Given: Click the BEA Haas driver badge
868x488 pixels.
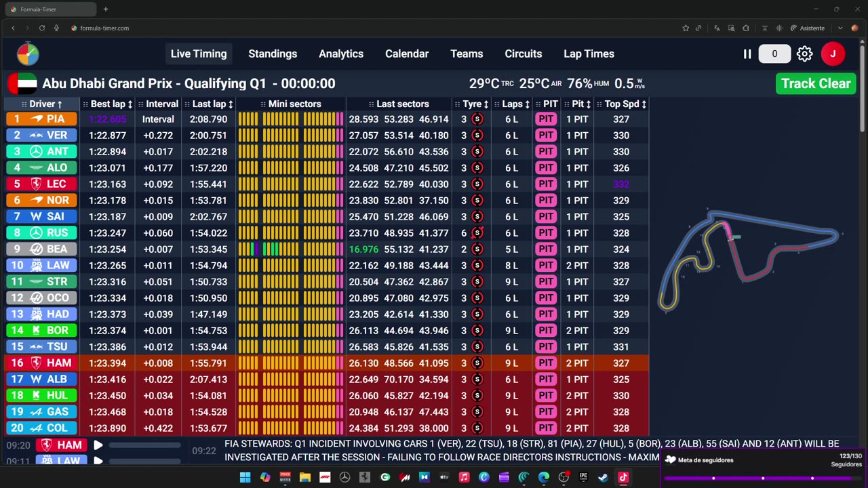Looking at the screenshot, I should (41, 249).
